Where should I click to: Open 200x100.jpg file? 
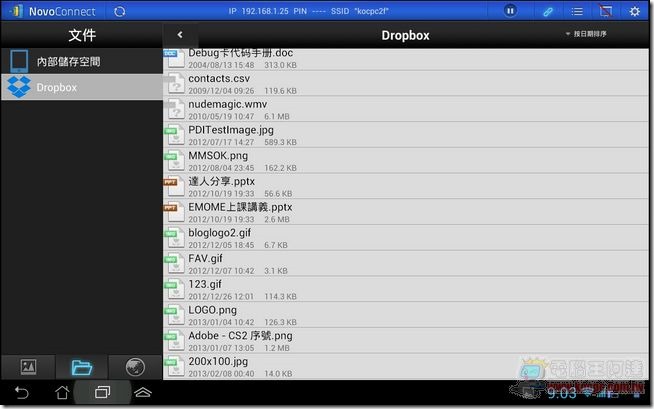point(406,367)
